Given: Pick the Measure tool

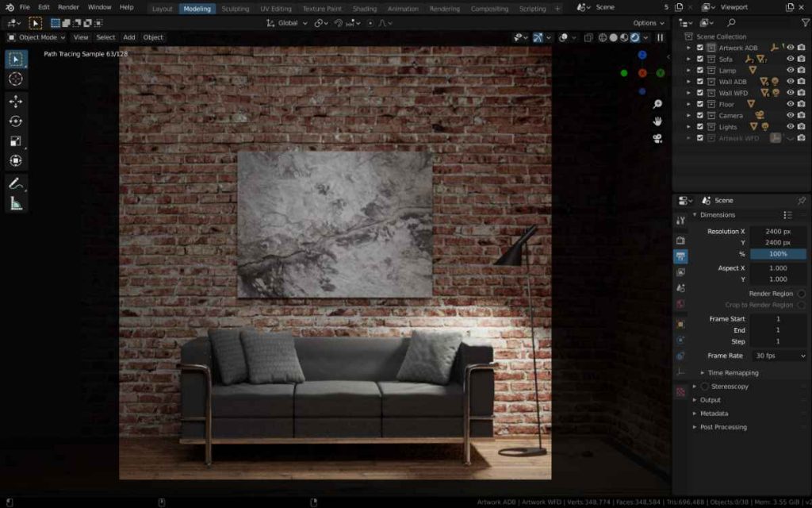Looking at the screenshot, I should point(16,204).
